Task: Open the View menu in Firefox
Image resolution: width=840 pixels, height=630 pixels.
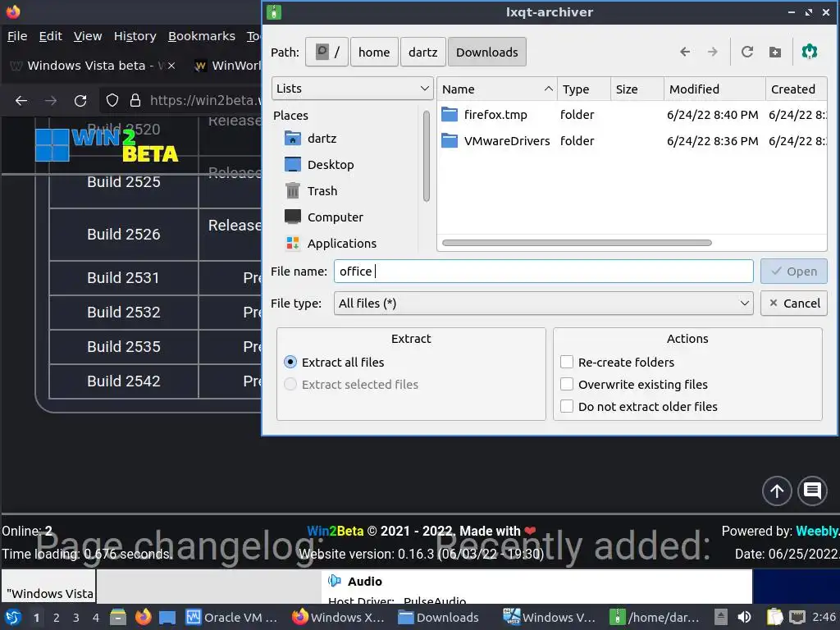Action: [x=88, y=36]
